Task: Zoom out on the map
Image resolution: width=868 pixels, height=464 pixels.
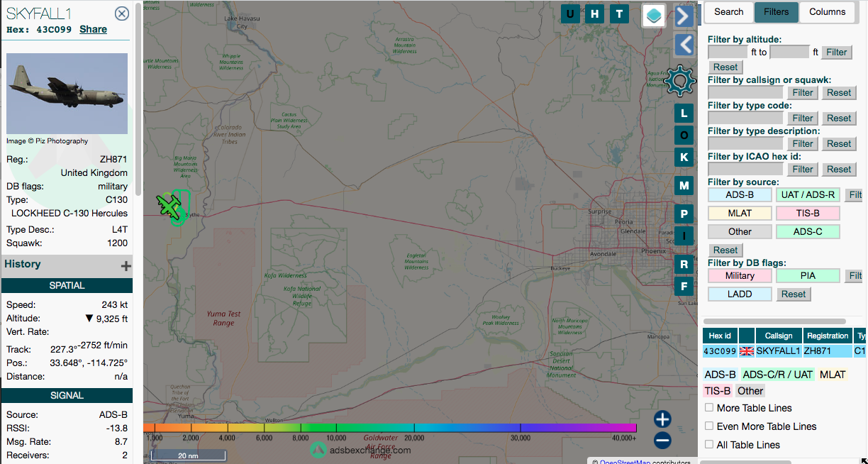Action: pos(662,441)
